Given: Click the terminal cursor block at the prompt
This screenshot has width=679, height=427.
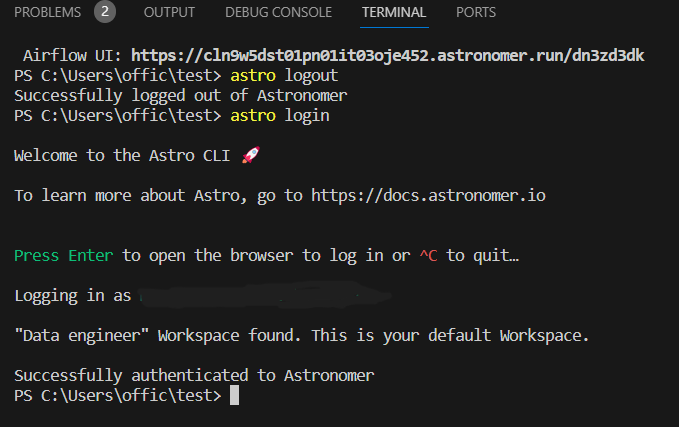Looking at the screenshot, I should click(234, 395).
